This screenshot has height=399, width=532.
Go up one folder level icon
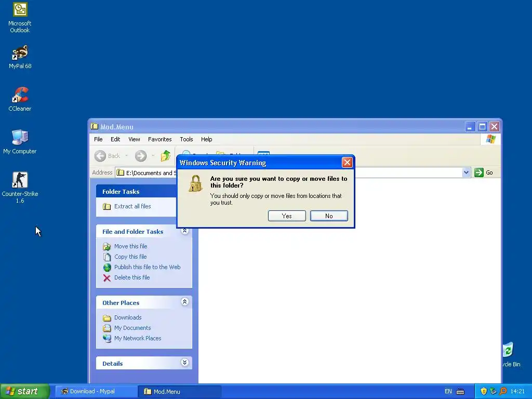pyautogui.click(x=166, y=156)
